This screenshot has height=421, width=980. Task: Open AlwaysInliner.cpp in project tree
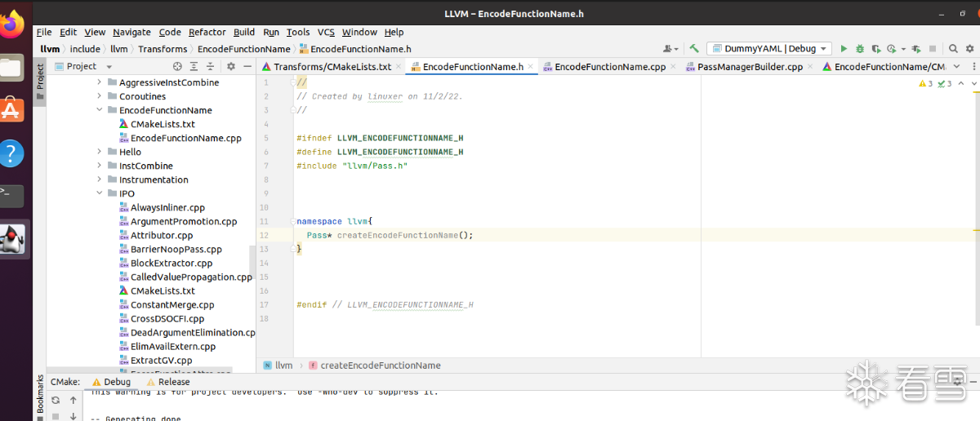coord(167,207)
